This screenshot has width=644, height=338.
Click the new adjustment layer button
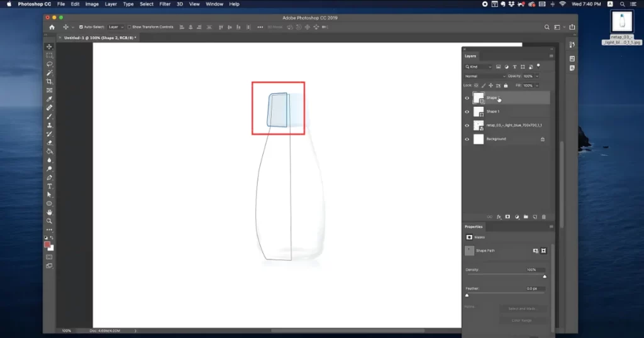(517, 217)
